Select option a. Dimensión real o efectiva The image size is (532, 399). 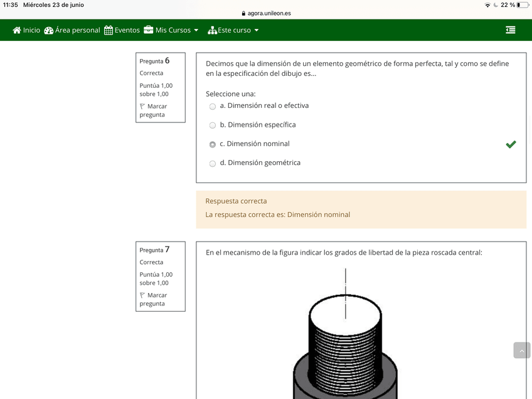[x=213, y=107]
